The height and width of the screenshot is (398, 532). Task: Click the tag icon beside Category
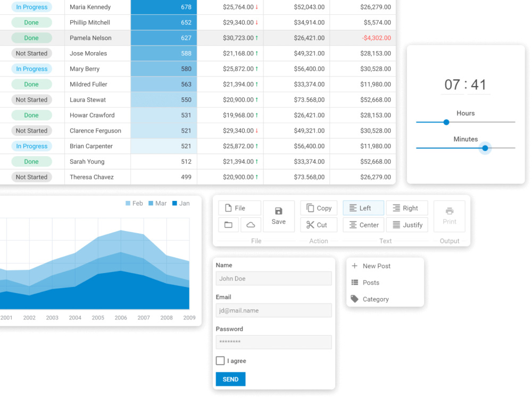[354, 299]
